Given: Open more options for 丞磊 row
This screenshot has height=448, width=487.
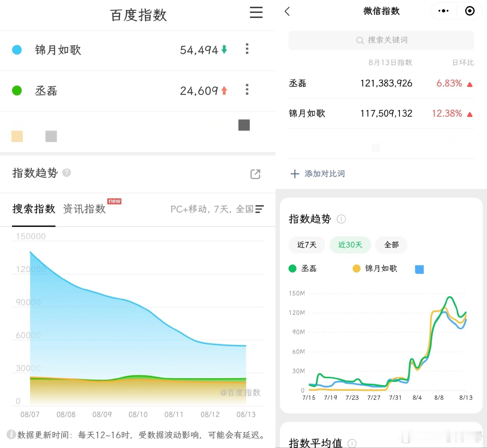Looking at the screenshot, I should pyautogui.click(x=247, y=89).
